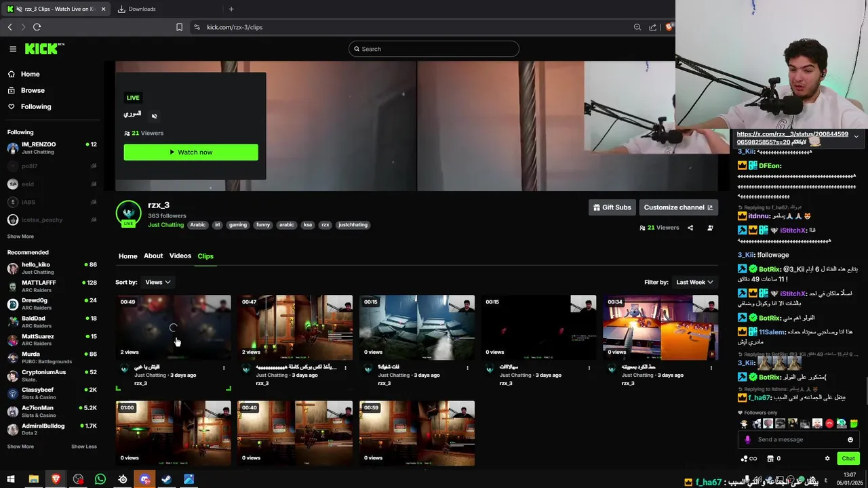Click the Gift Subs button
868x488 pixels.
(612, 207)
